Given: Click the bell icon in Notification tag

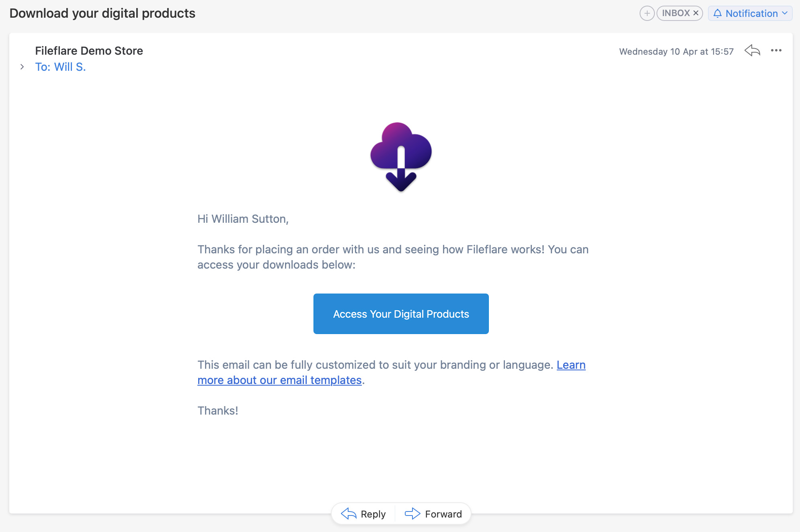Looking at the screenshot, I should [717, 13].
